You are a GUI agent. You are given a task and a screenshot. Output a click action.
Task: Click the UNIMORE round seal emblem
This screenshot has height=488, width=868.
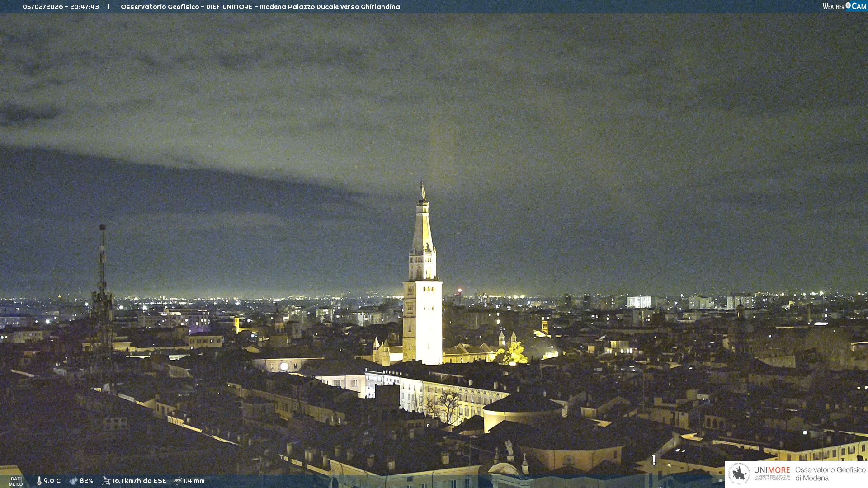click(739, 474)
